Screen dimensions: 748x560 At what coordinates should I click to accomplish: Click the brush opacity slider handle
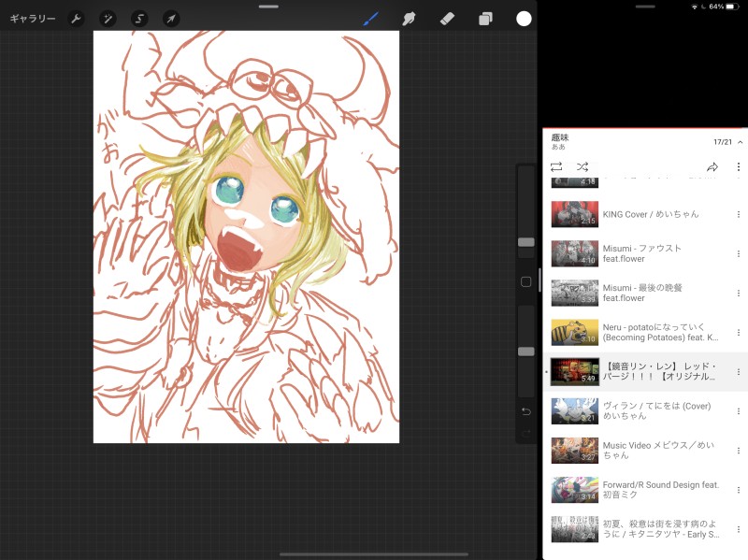[526, 352]
